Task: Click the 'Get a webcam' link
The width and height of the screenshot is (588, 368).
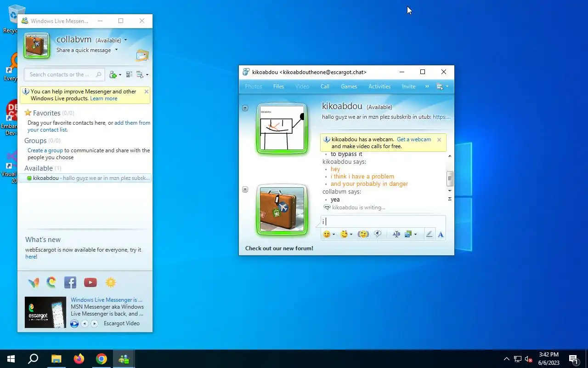Action: click(x=414, y=139)
